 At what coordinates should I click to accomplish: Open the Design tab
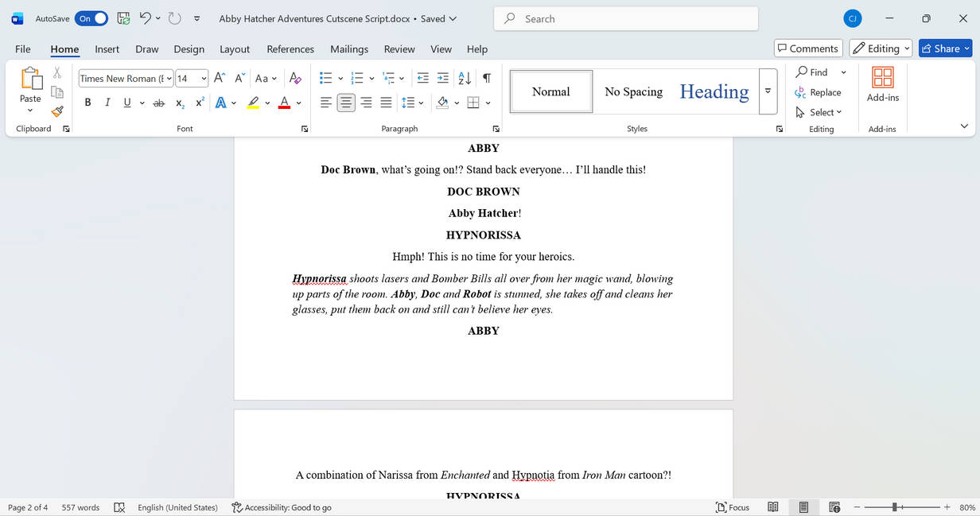(189, 48)
